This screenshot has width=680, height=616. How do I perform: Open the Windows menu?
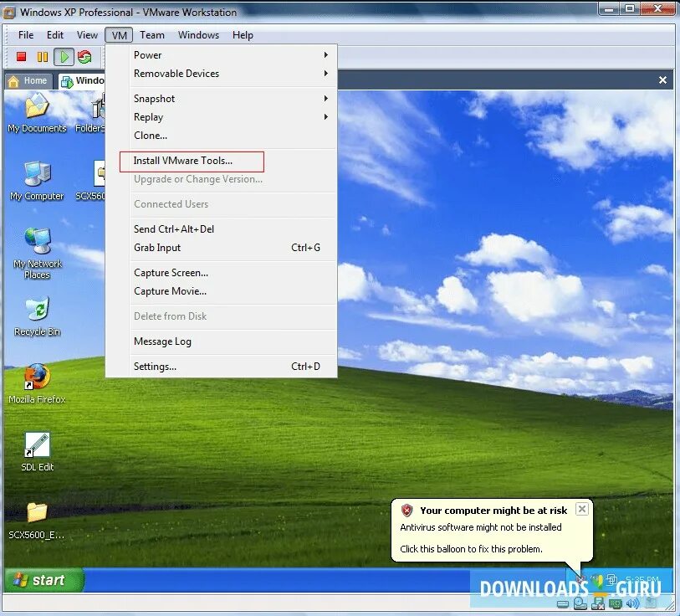click(198, 34)
